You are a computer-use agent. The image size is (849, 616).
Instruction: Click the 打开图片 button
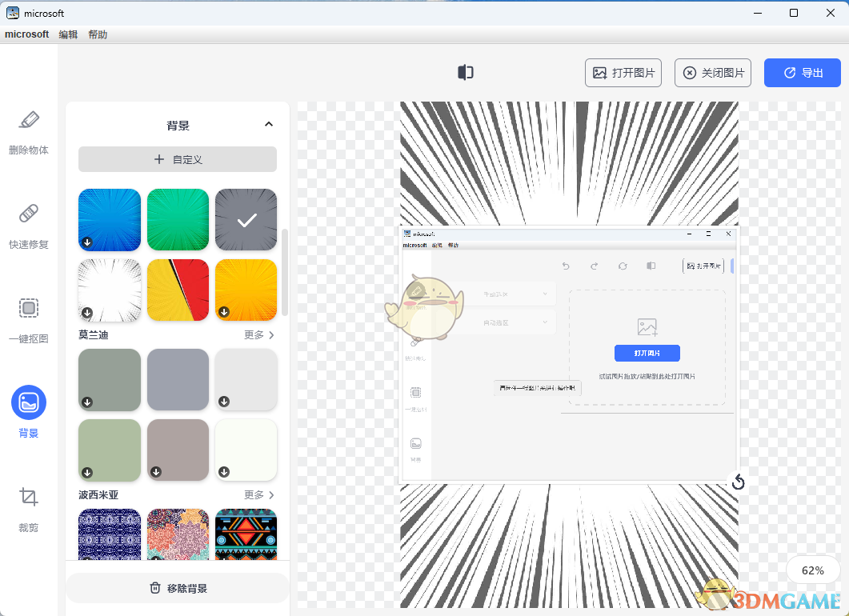[x=623, y=73]
